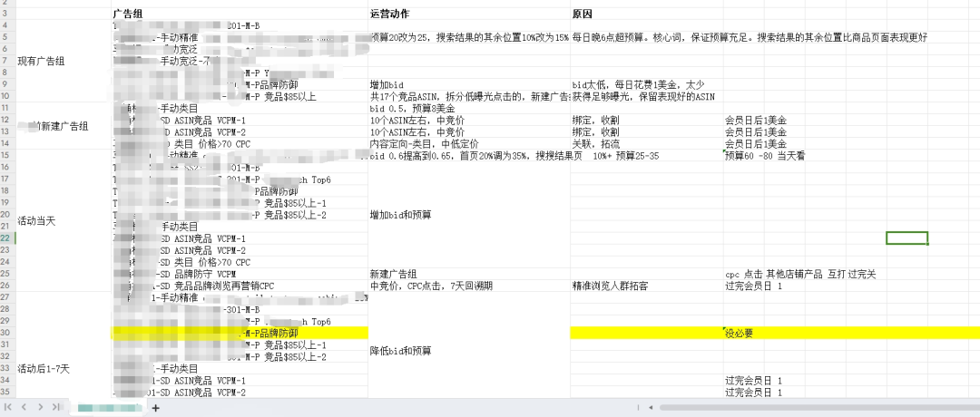The height and width of the screenshot is (417, 980).
Task: Jump to the first sheet tab arrow
Action: 7,407
